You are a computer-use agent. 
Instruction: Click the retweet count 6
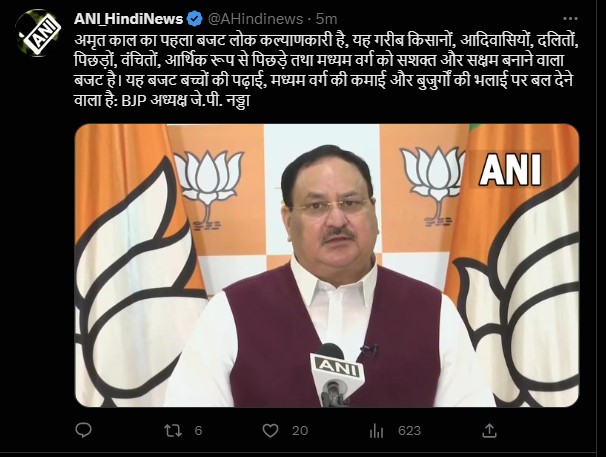(x=198, y=430)
